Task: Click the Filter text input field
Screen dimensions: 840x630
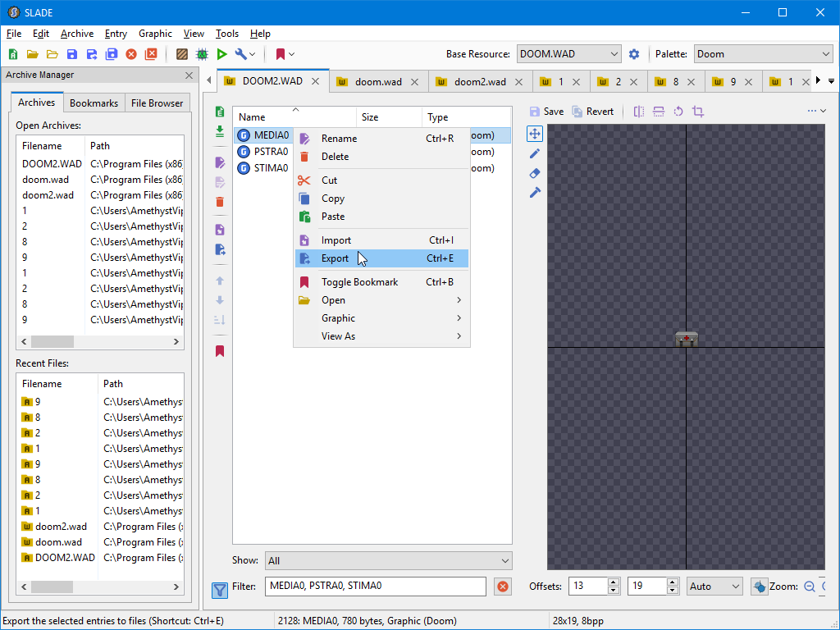Action: point(376,586)
